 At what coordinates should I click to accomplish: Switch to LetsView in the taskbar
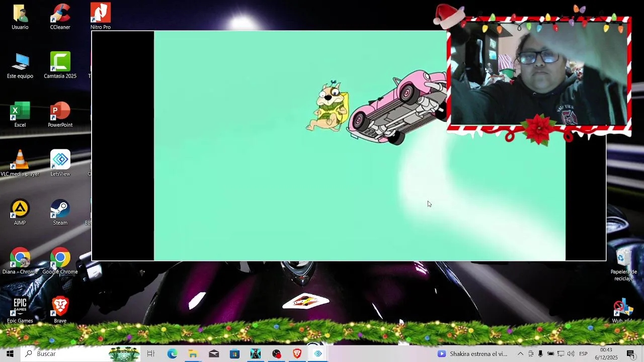(318, 354)
